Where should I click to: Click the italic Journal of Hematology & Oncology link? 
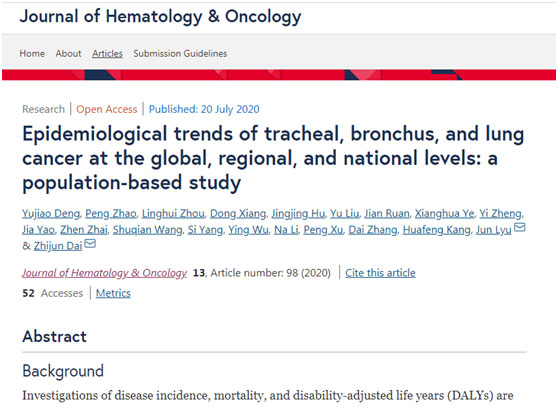pyautogui.click(x=104, y=273)
